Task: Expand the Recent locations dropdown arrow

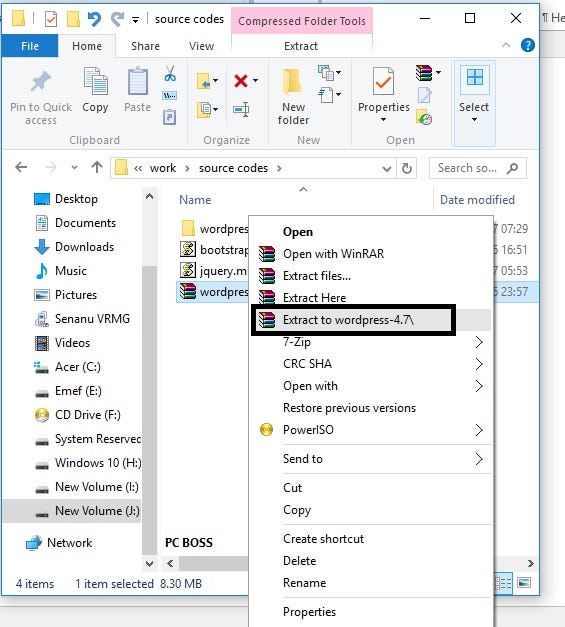Action: (x=74, y=168)
